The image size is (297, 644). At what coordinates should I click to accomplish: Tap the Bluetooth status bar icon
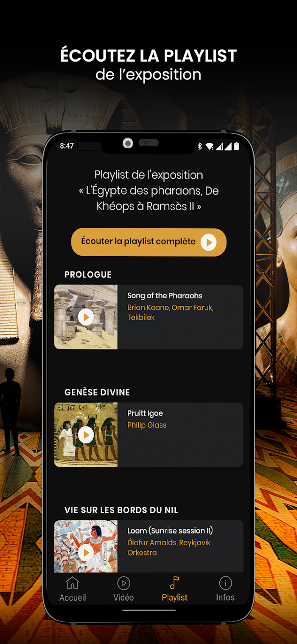[199, 146]
